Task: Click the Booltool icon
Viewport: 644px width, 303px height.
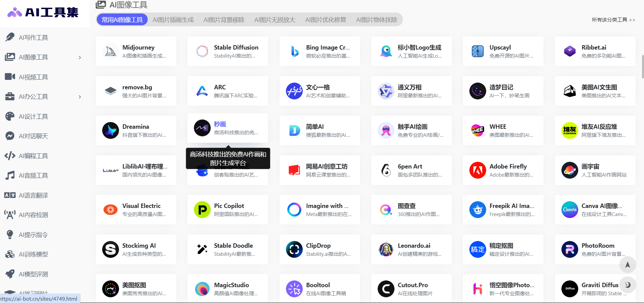Action: pos(294,289)
